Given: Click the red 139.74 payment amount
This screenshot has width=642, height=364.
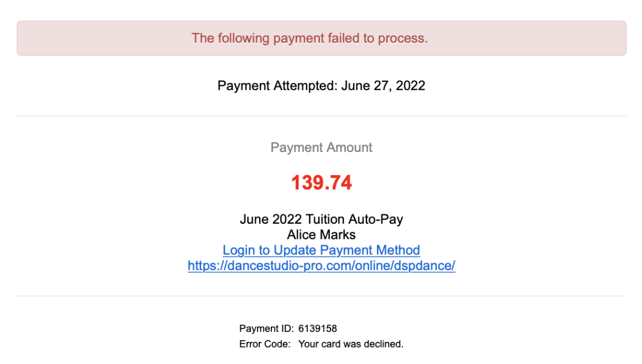Looking at the screenshot, I should [x=321, y=183].
